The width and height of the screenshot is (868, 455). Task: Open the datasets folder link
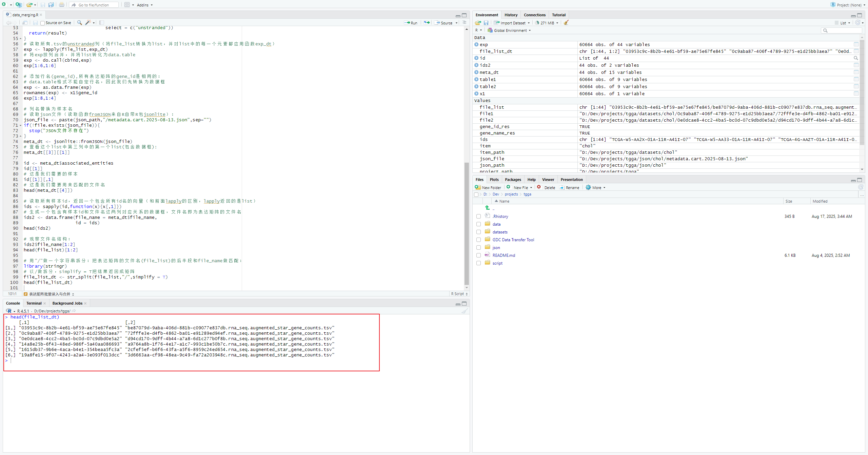500,232
